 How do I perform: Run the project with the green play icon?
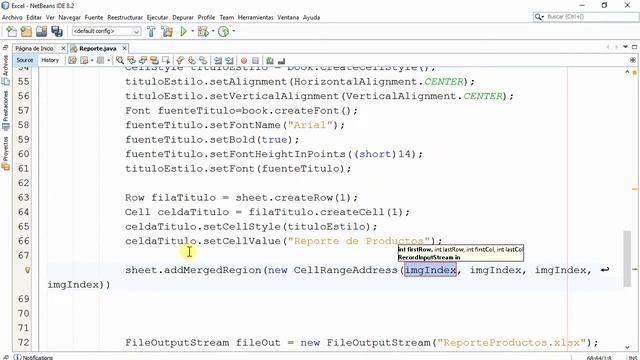pyautogui.click(x=183, y=31)
